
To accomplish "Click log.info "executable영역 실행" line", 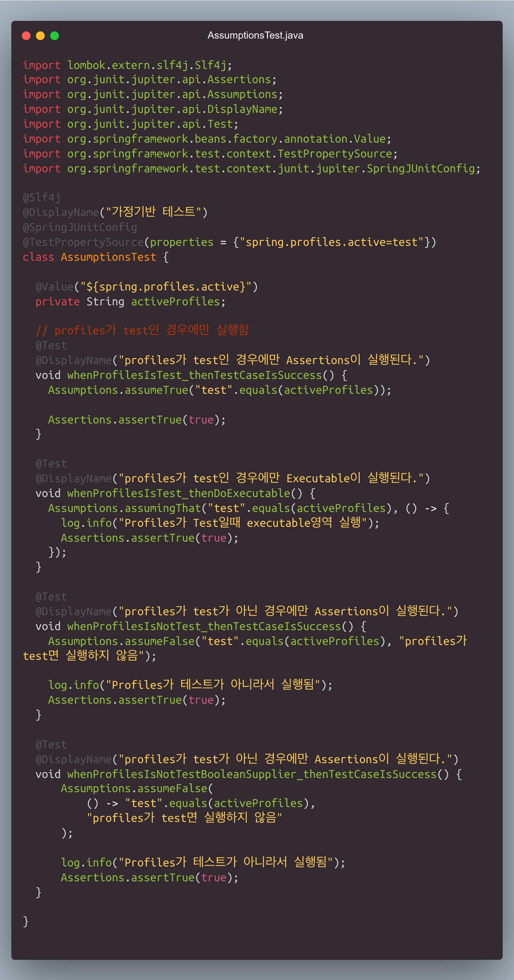I will pos(220,523).
